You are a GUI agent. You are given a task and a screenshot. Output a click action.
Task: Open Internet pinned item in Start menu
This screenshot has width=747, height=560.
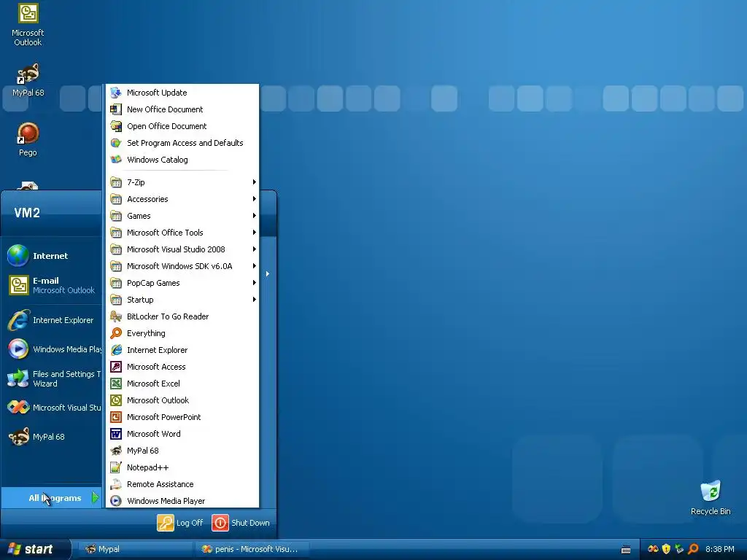[52, 256]
